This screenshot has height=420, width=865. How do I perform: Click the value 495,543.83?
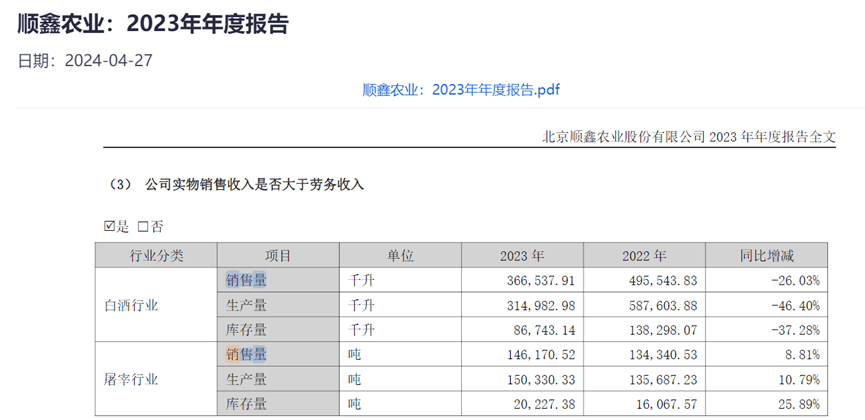pyautogui.click(x=663, y=281)
